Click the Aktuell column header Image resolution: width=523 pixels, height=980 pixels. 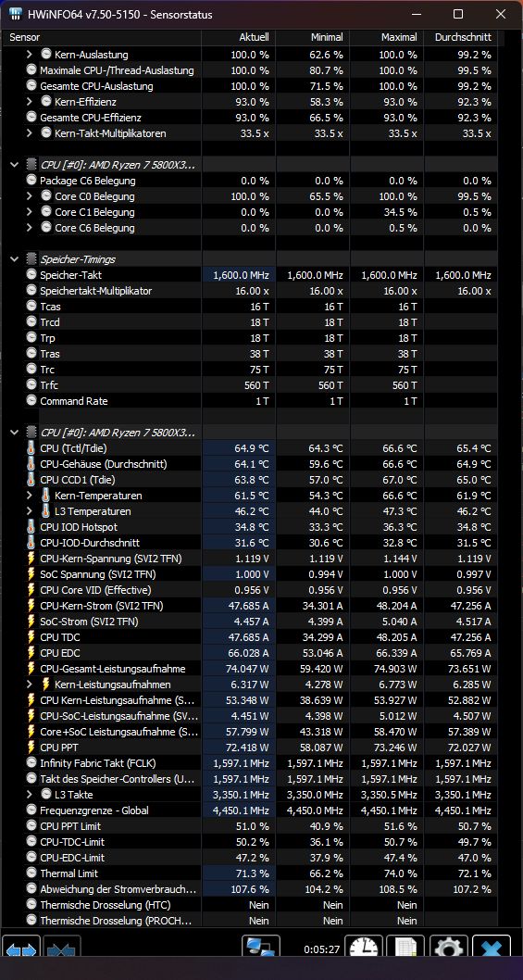pyautogui.click(x=238, y=37)
